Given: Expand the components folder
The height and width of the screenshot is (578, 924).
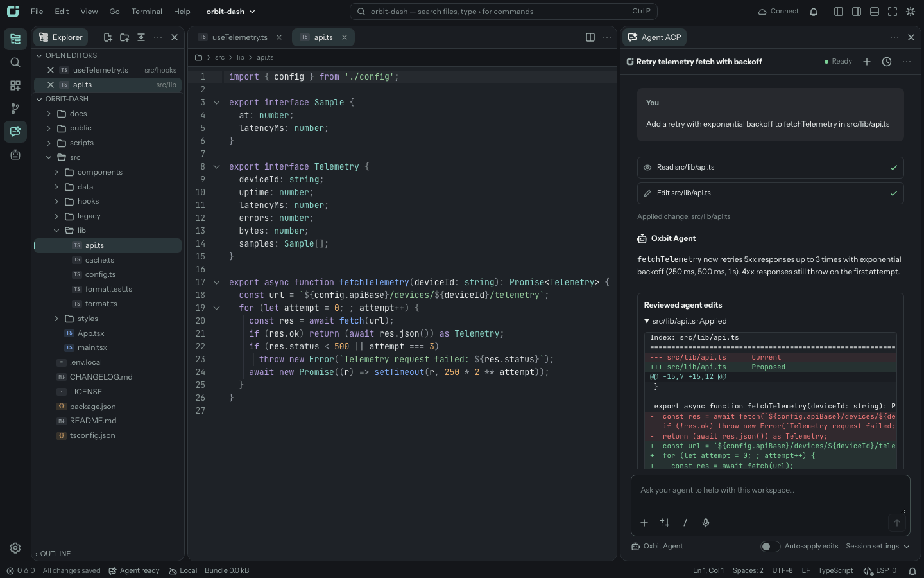Looking at the screenshot, I should pyautogui.click(x=108, y=172).
